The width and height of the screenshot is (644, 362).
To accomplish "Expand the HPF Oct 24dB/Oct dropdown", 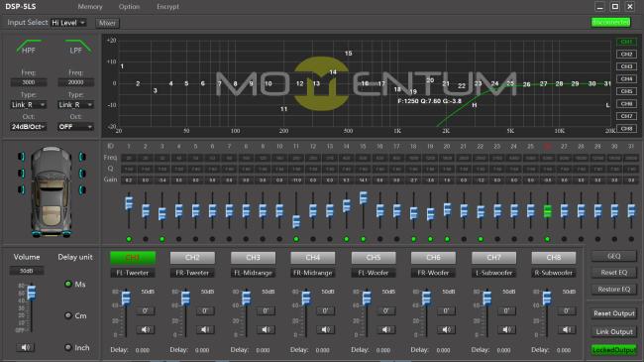I will click(28, 127).
